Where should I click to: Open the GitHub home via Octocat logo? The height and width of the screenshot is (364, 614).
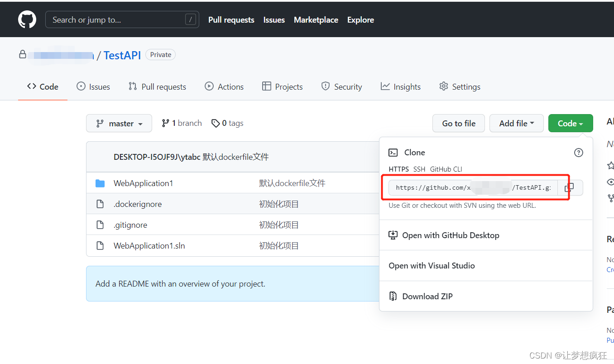pyautogui.click(x=27, y=19)
